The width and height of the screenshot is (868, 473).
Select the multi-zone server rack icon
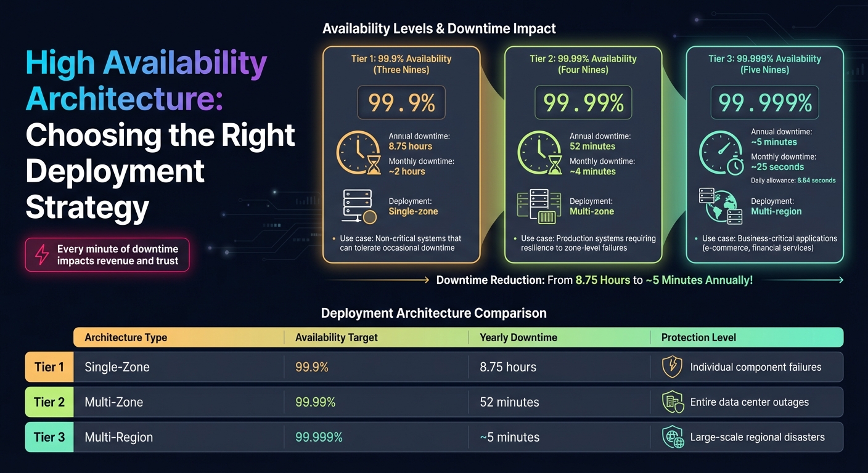[539, 206]
